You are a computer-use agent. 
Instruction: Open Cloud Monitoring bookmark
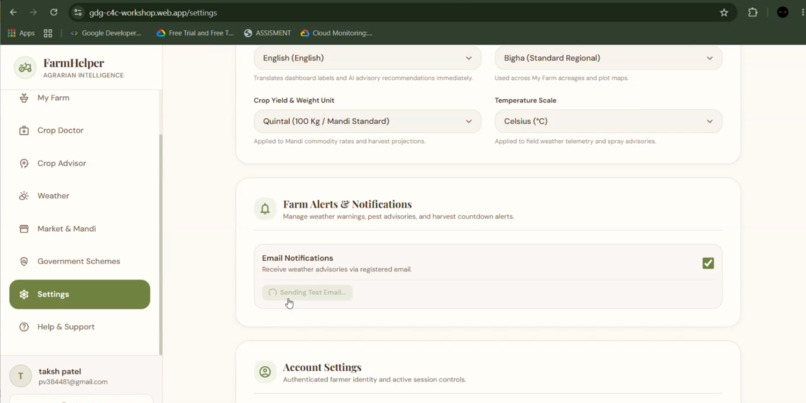337,33
